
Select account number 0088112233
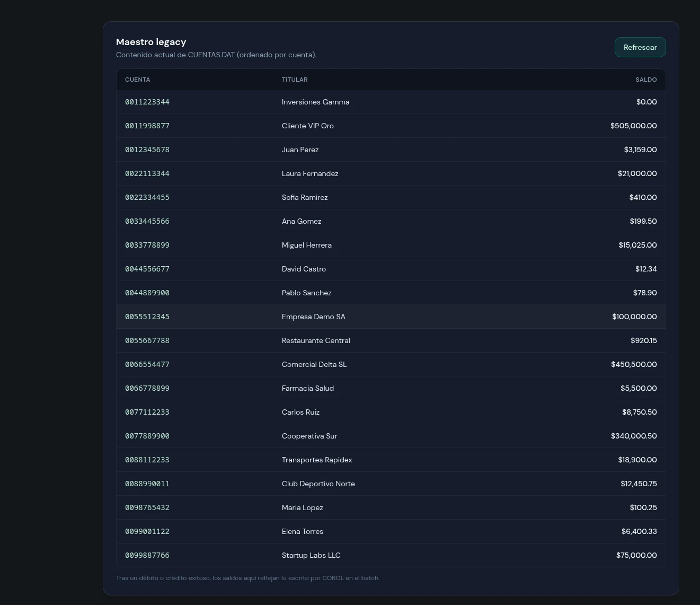pyautogui.click(x=147, y=460)
